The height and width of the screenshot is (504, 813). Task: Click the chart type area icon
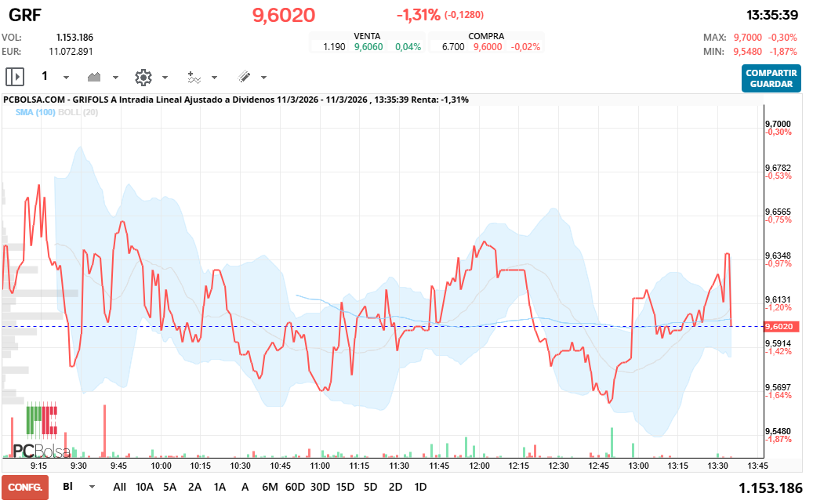[x=95, y=77]
